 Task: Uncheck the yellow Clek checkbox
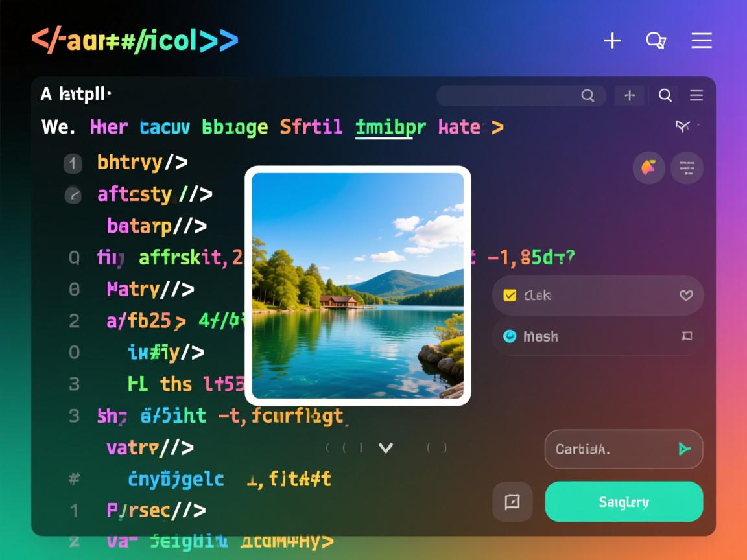(x=509, y=295)
